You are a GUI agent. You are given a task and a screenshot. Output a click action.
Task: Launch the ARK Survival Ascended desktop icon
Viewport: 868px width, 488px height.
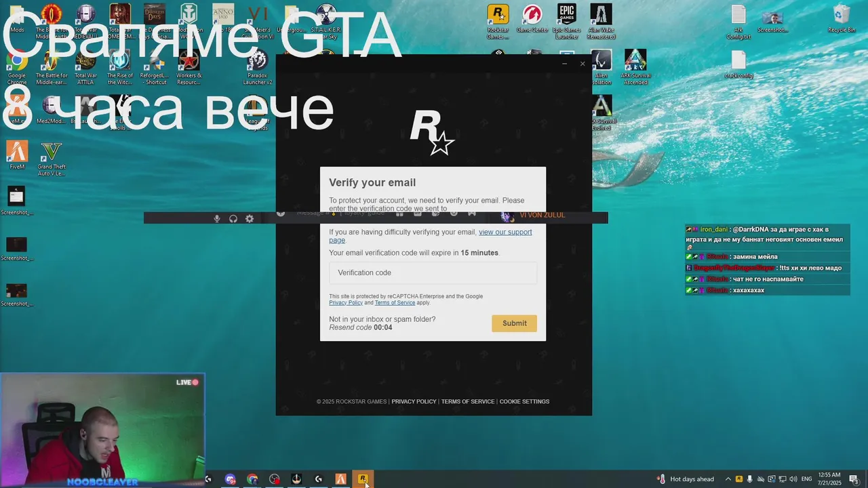[635, 67]
